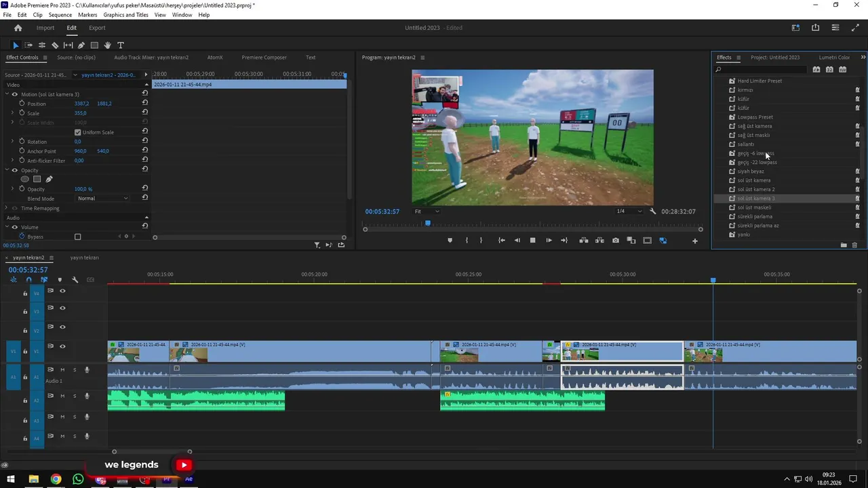This screenshot has width=868, height=488.
Task: Select the Razor tool
Action: pyautogui.click(x=55, y=45)
